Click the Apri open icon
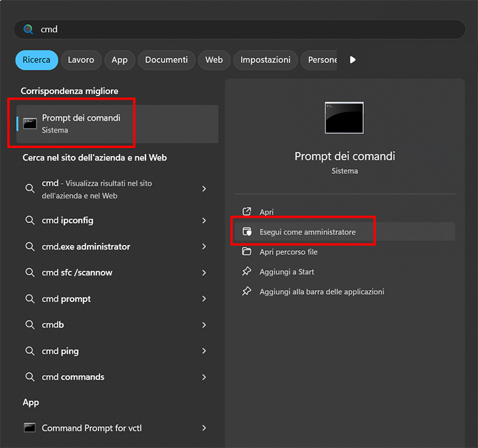The width and height of the screenshot is (478, 448). 247,212
